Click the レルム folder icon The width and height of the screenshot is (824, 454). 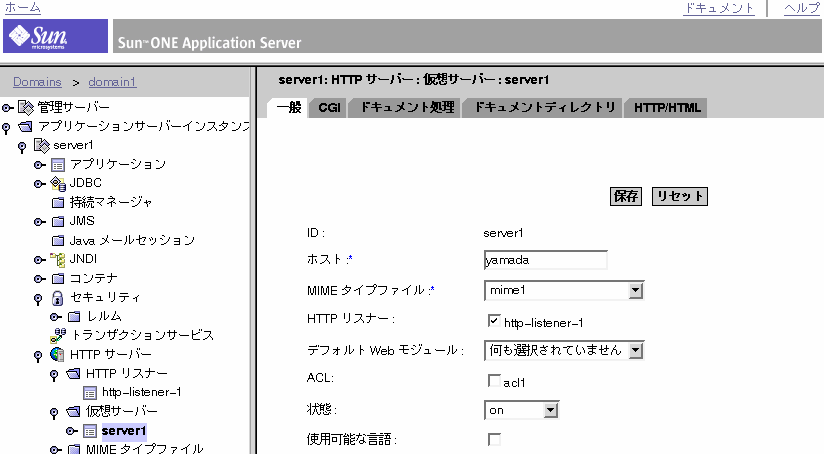pos(74,316)
